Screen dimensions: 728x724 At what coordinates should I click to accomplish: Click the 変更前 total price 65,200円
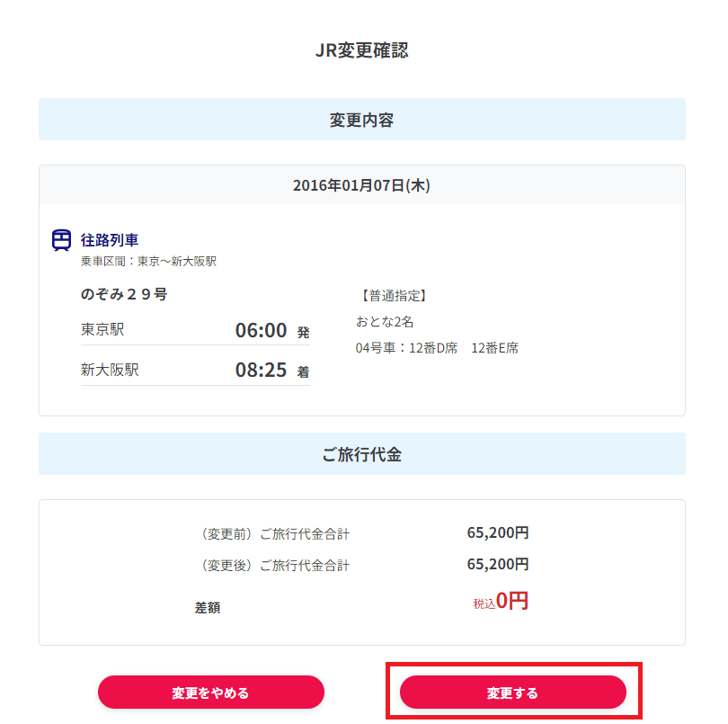click(498, 532)
